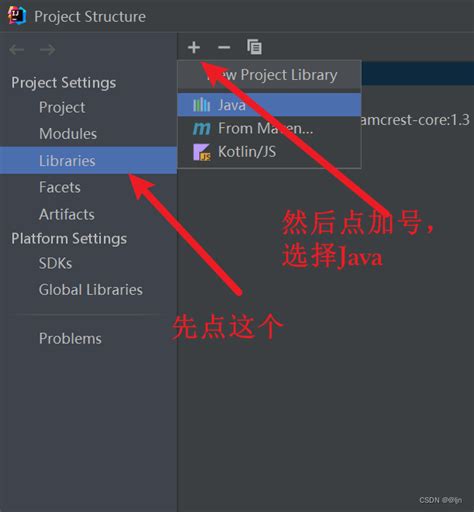Click the back navigation arrow
The image size is (474, 512).
(17, 50)
